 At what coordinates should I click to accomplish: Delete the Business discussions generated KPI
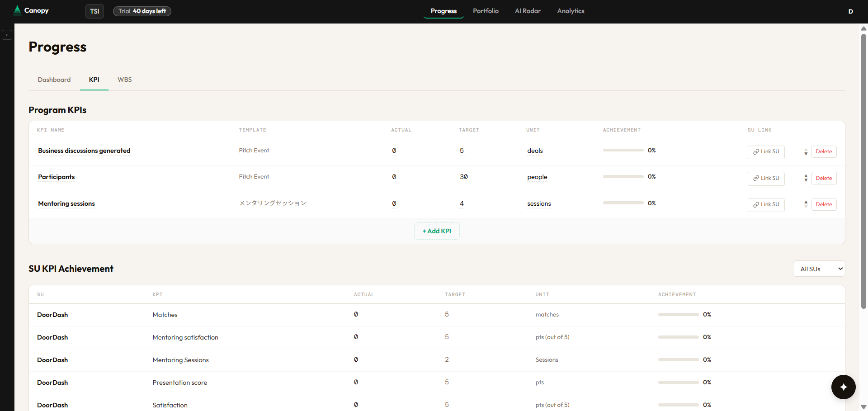point(824,152)
